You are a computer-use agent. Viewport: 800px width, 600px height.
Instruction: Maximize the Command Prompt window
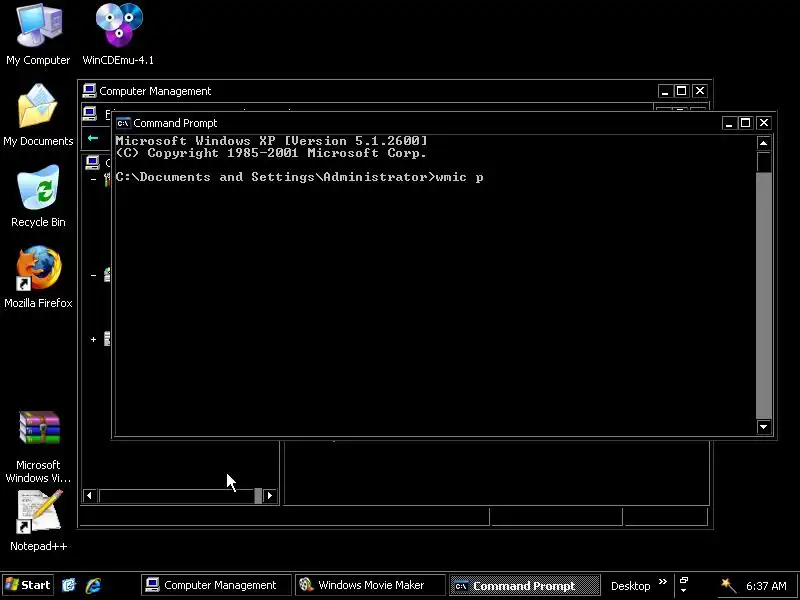coord(745,123)
